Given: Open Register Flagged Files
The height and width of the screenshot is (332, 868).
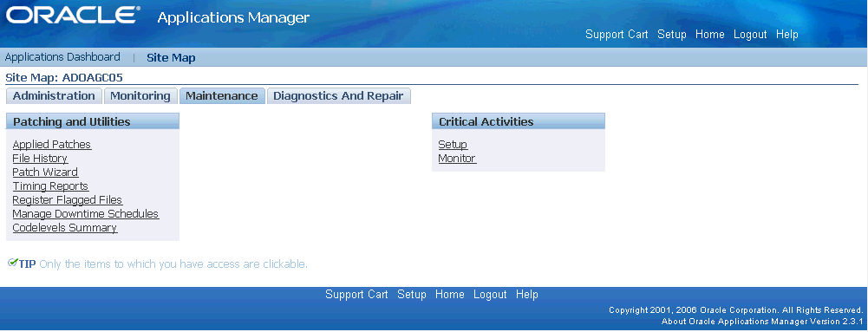Looking at the screenshot, I should (68, 199).
